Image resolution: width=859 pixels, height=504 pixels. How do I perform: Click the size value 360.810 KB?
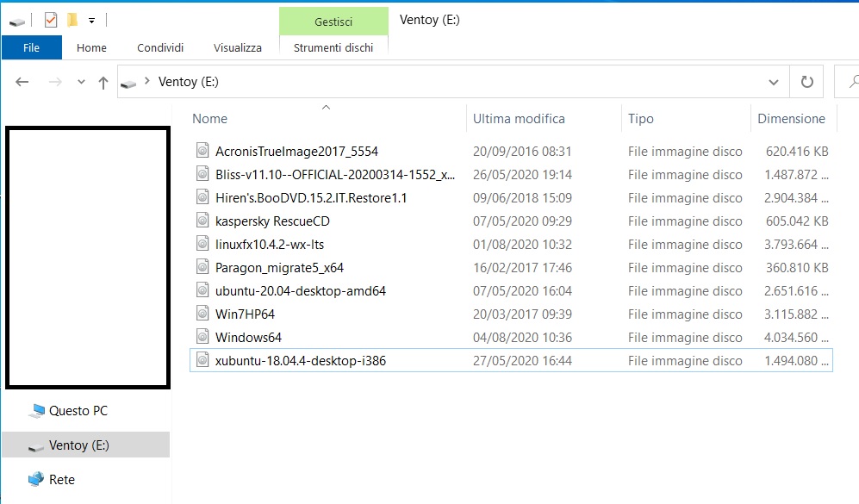coord(797,268)
